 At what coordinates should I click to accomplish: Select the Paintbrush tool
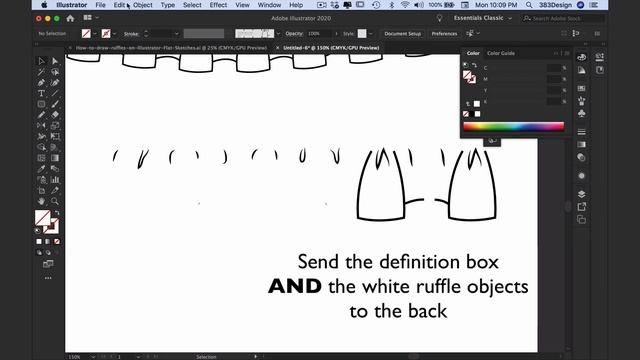[x=55, y=104]
